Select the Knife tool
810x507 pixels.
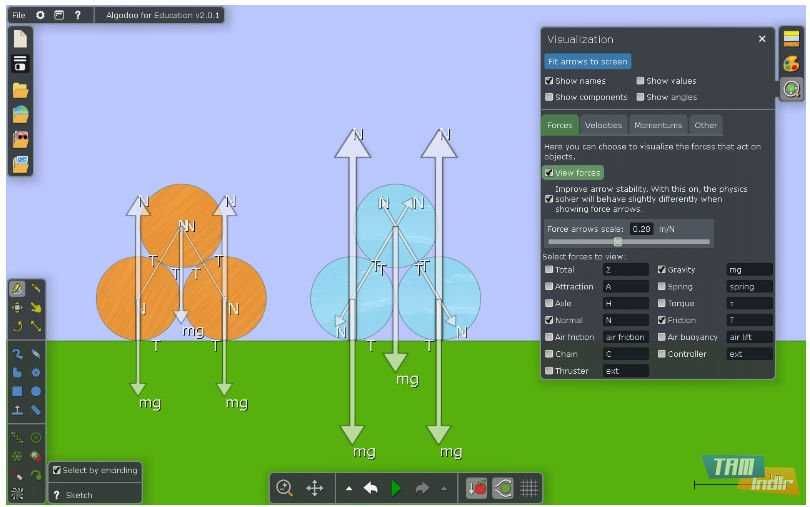[x=36, y=288]
